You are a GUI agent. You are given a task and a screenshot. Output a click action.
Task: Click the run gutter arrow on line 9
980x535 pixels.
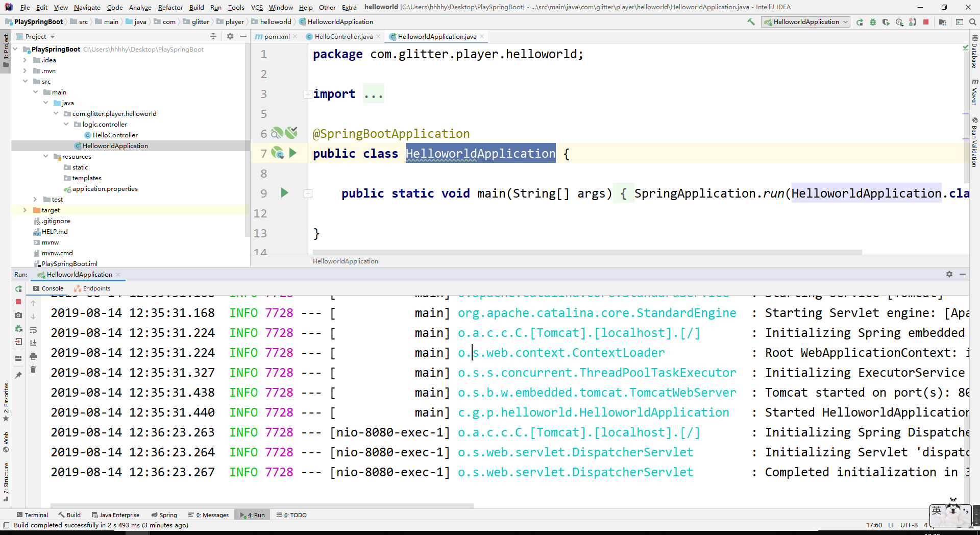click(285, 192)
